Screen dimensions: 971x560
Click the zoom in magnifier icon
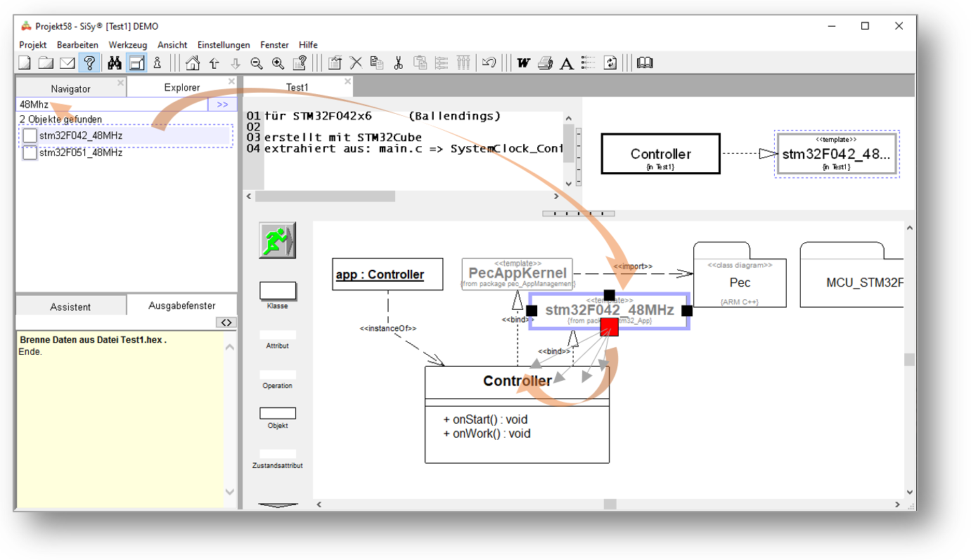click(x=278, y=63)
